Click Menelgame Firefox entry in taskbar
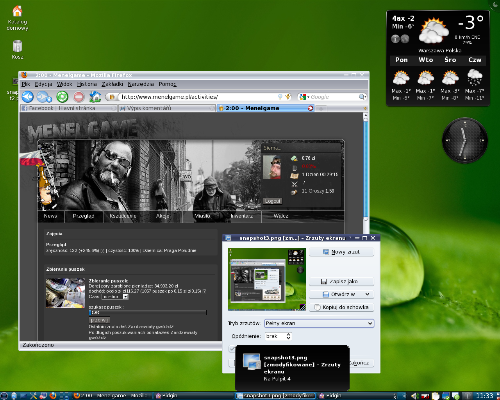The image size is (500, 400). pos(112,396)
